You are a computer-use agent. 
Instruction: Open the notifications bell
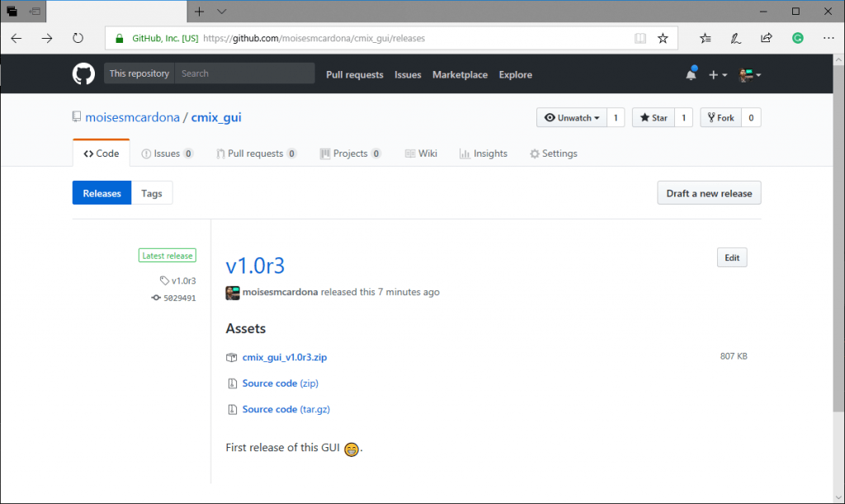(691, 74)
